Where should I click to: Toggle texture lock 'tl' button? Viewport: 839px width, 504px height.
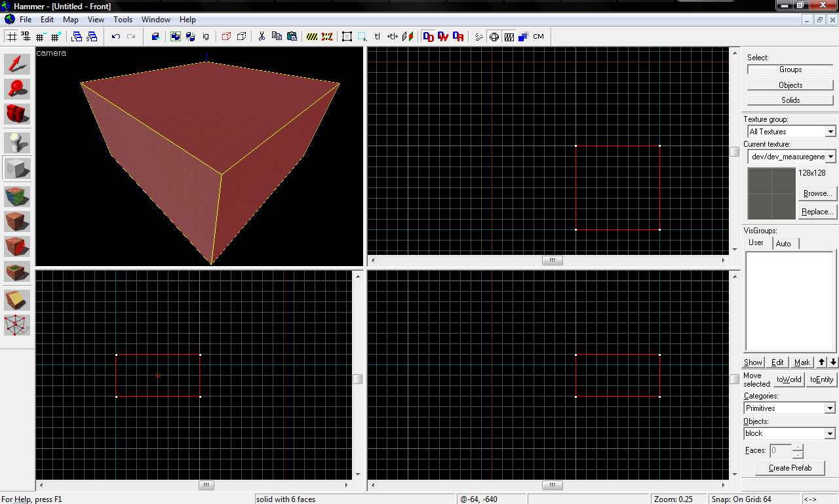378,37
